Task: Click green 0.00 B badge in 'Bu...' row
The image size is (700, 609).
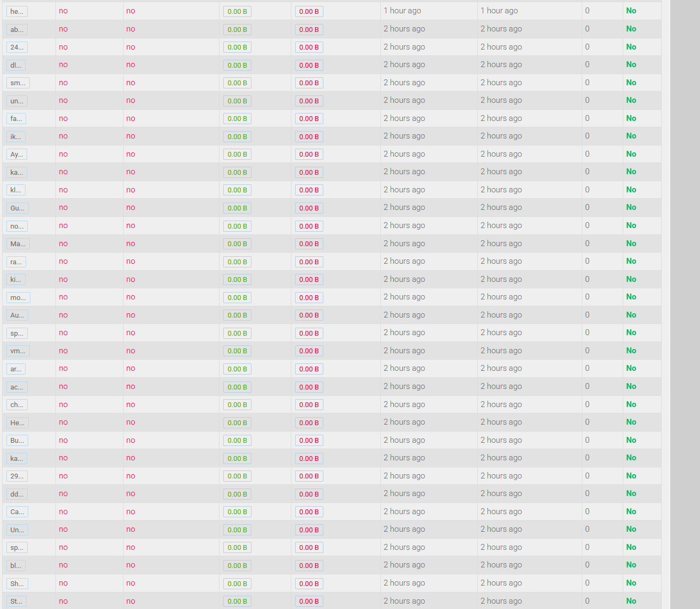Action: (x=237, y=441)
